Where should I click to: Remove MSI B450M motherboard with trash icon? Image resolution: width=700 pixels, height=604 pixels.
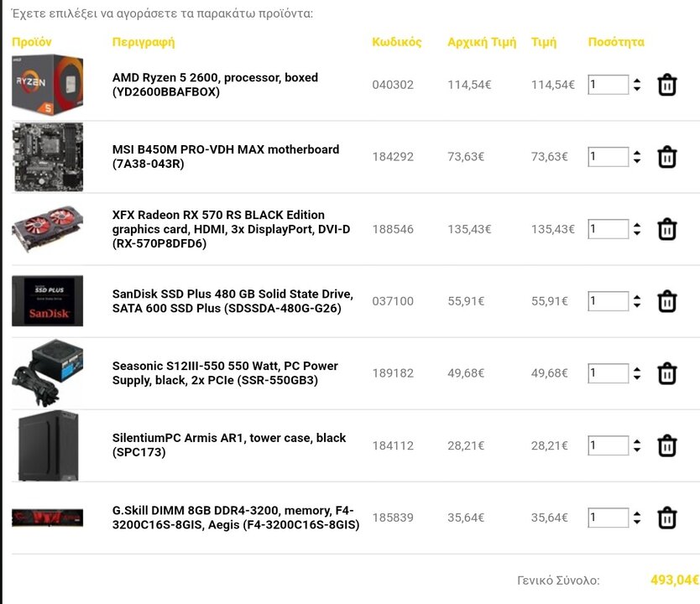(x=667, y=157)
